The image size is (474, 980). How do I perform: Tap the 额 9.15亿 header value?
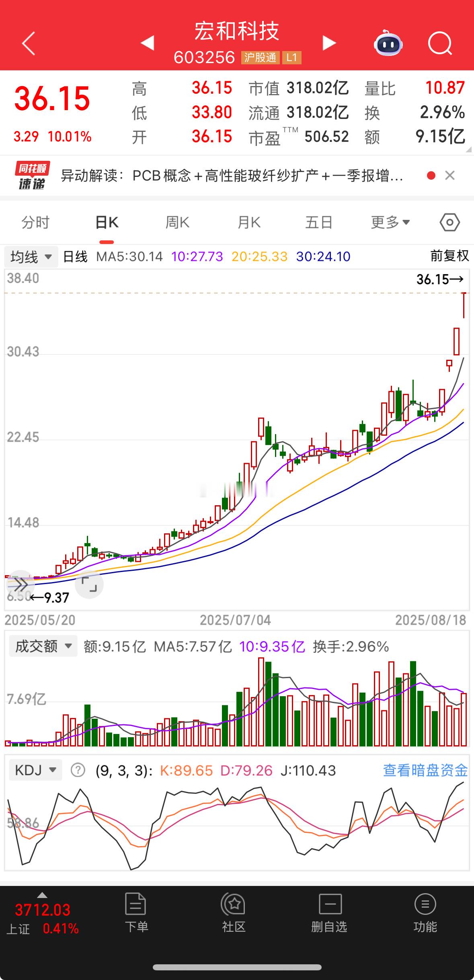click(440, 137)
